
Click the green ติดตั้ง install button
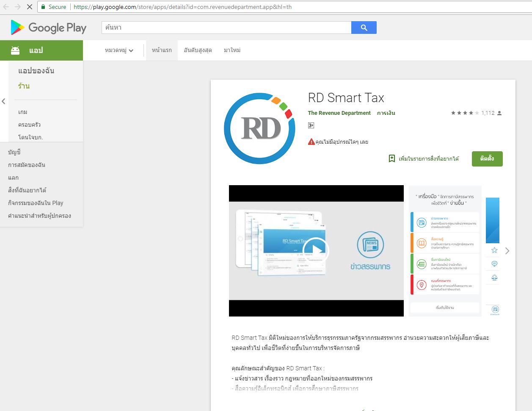[x=487, y=159]
